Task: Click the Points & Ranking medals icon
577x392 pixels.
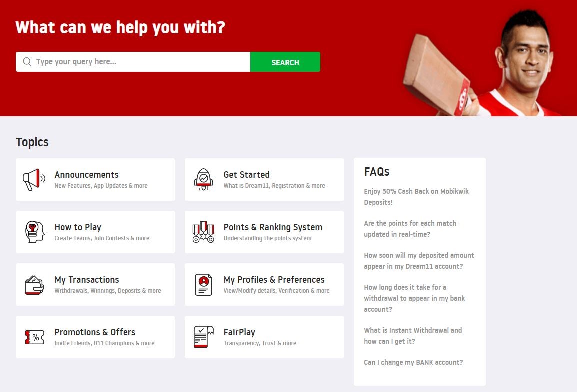Action: click(203, 232)
